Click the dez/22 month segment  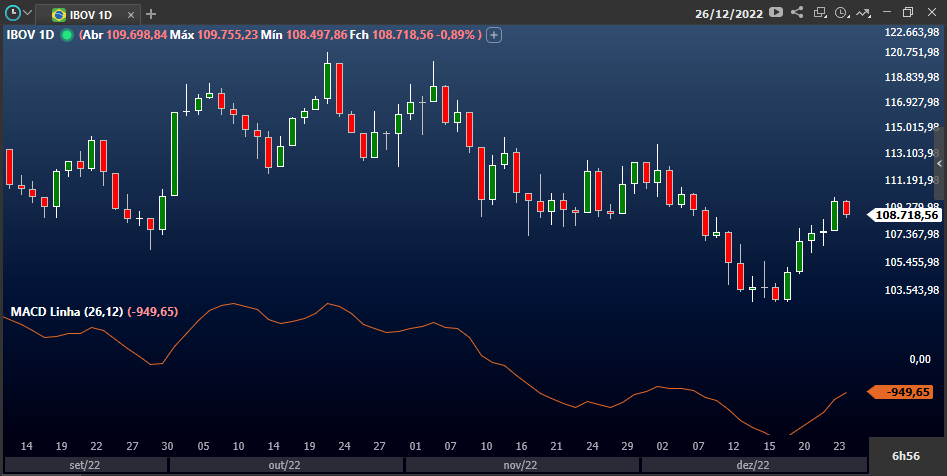(x=753, y=465)
